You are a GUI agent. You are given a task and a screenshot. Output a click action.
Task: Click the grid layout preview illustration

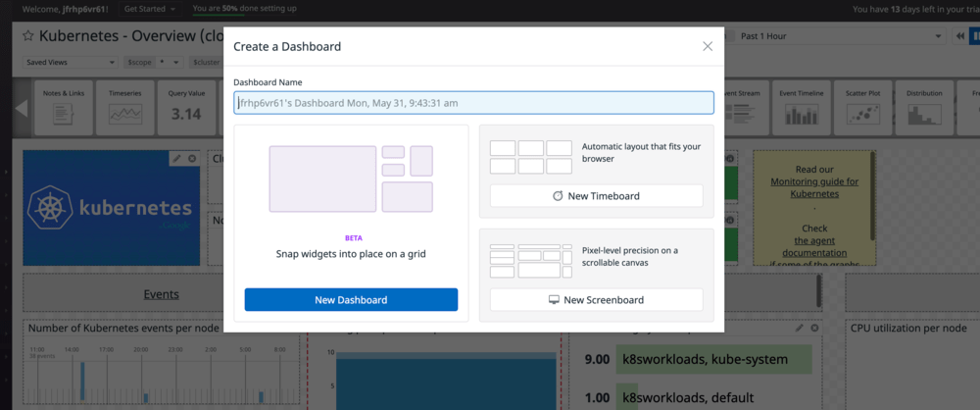click(351, 179)
